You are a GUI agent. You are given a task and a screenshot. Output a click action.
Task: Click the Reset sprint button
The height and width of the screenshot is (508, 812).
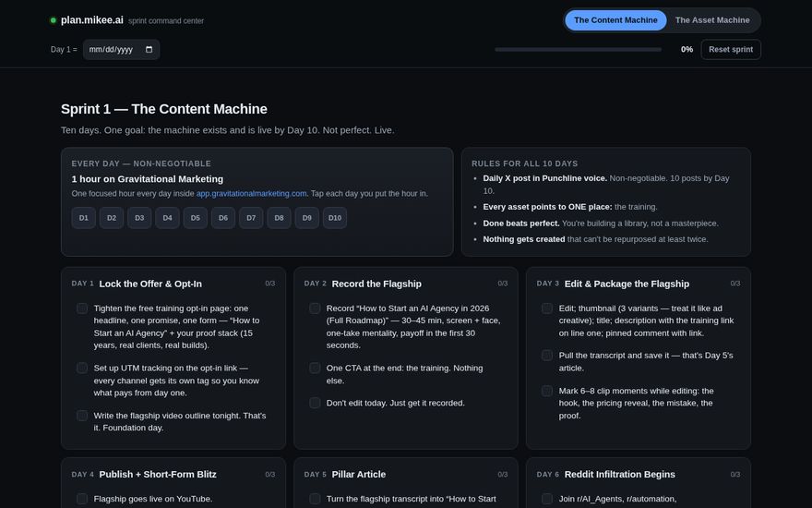pyautogui.click(x=730, y=49)
